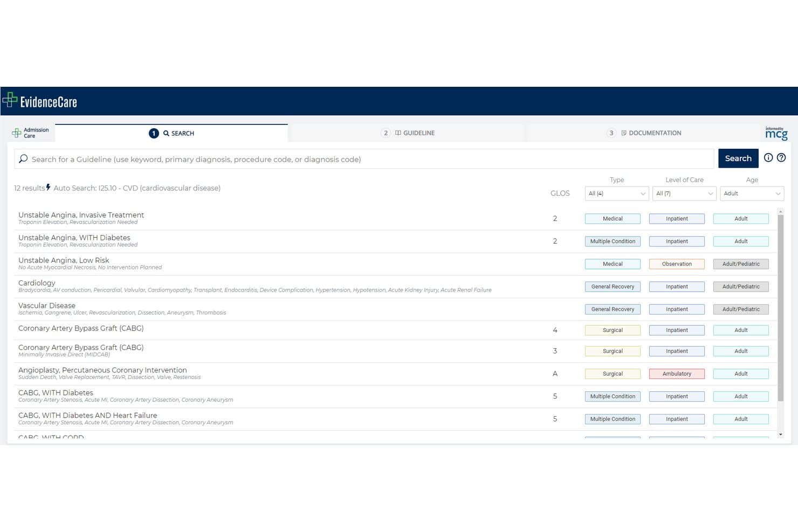Open the Guideline step tab
Screen dimensions: 798x532
[408, 133]
